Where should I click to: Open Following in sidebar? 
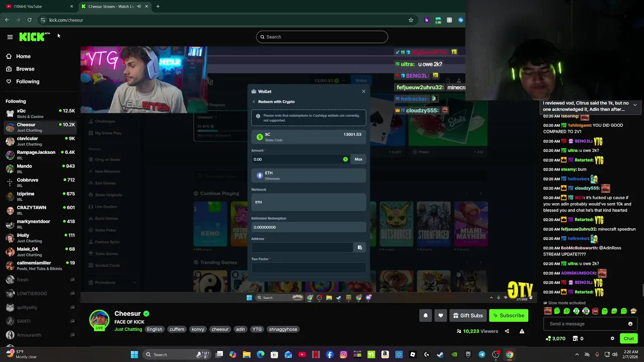[x=28, y=81]
